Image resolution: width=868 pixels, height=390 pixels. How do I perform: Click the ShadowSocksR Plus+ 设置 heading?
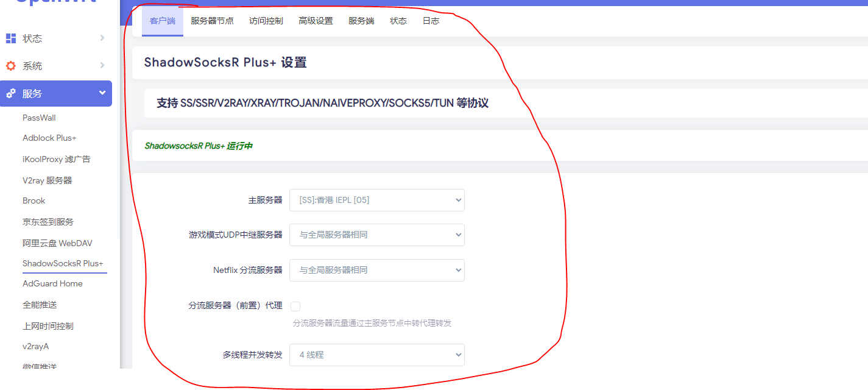point(225,63)
